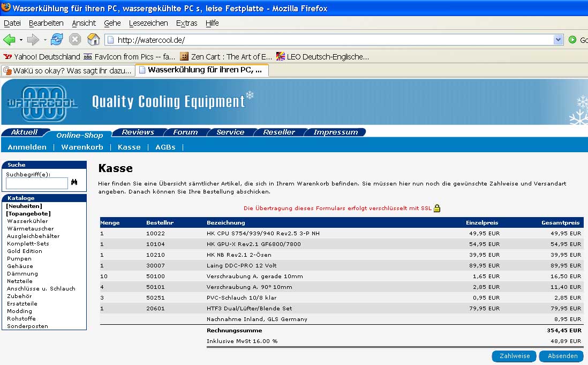Open the Service site tab

point(230,132)
